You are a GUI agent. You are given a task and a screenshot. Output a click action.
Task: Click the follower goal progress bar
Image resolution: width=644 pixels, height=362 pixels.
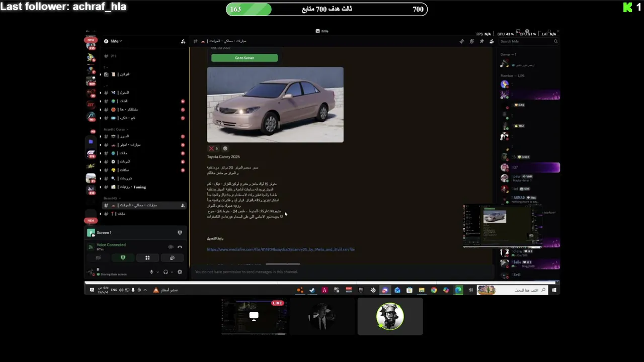click(327, 9)
